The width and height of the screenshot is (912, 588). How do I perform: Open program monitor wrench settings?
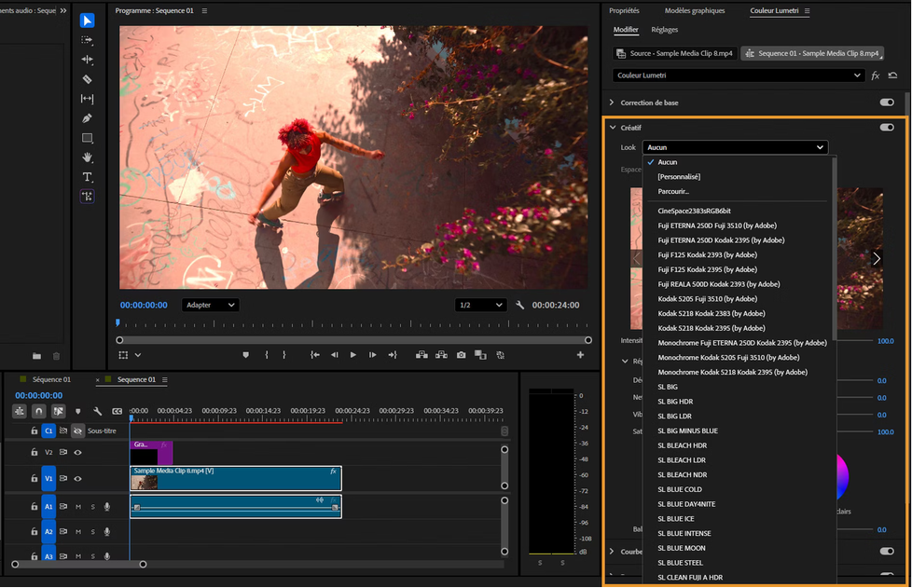[x=520, y=305]
